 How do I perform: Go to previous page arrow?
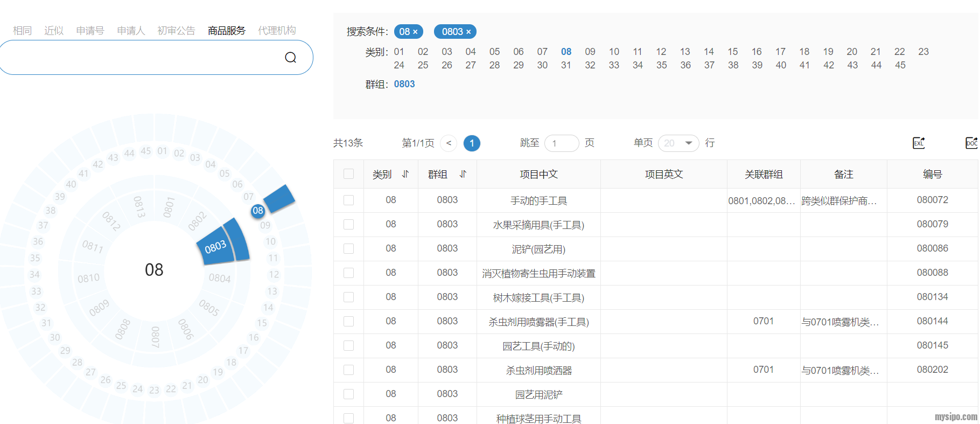click(449, 143)
